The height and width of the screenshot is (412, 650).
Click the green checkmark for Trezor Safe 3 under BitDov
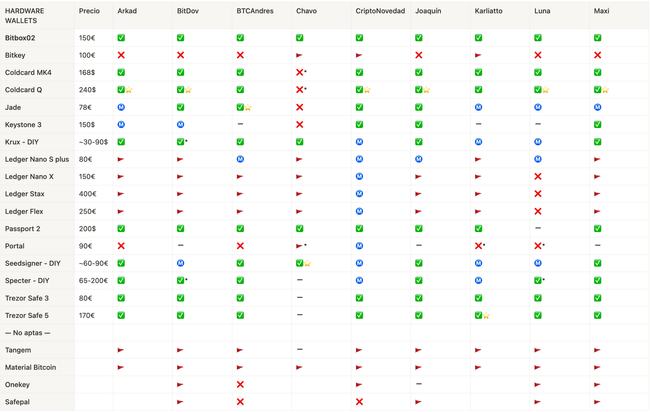pyautogui.click(x=181, y=298)
